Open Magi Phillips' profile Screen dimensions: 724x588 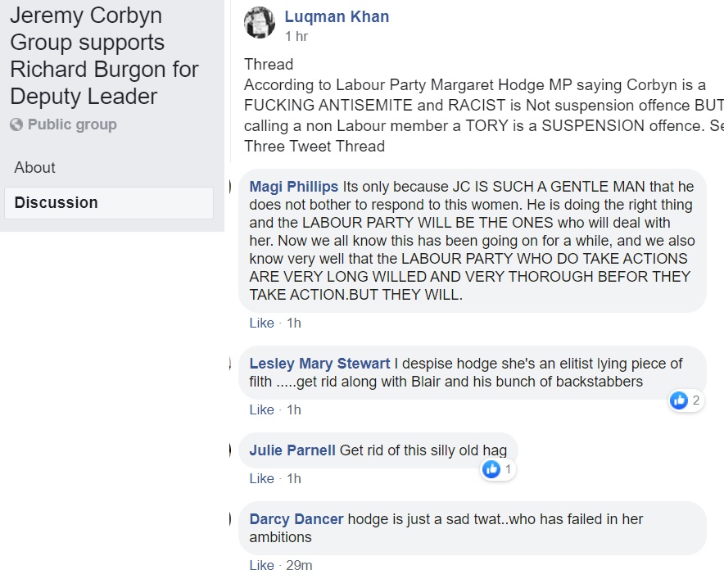click(294, 188)
